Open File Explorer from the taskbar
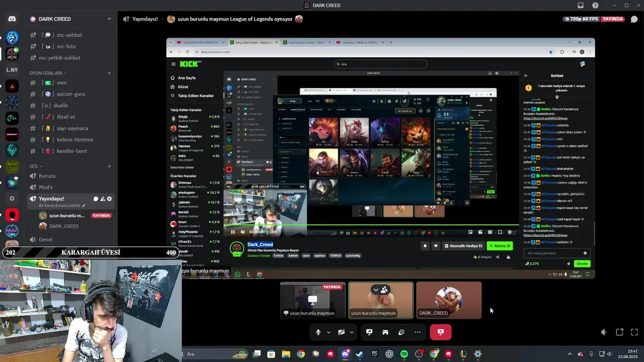Image resolution: width=644 pixels, height=362 pixels. 286,354
